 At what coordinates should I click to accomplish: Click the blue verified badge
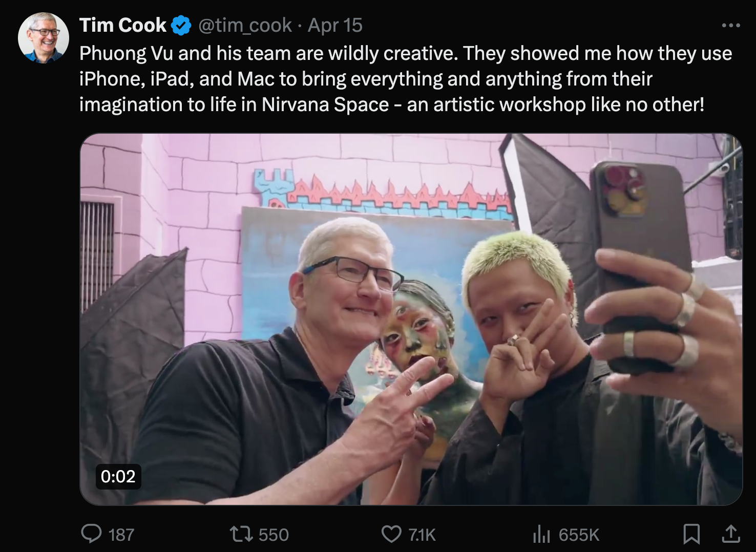point(181,26)
